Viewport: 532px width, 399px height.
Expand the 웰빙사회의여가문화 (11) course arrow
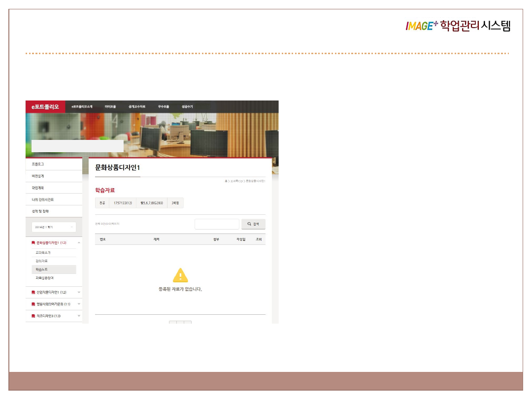pos(79,304)
